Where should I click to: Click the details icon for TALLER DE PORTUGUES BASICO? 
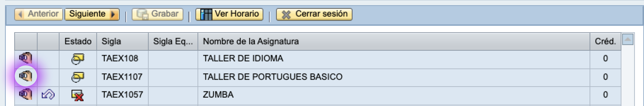[x=26, y=76]
